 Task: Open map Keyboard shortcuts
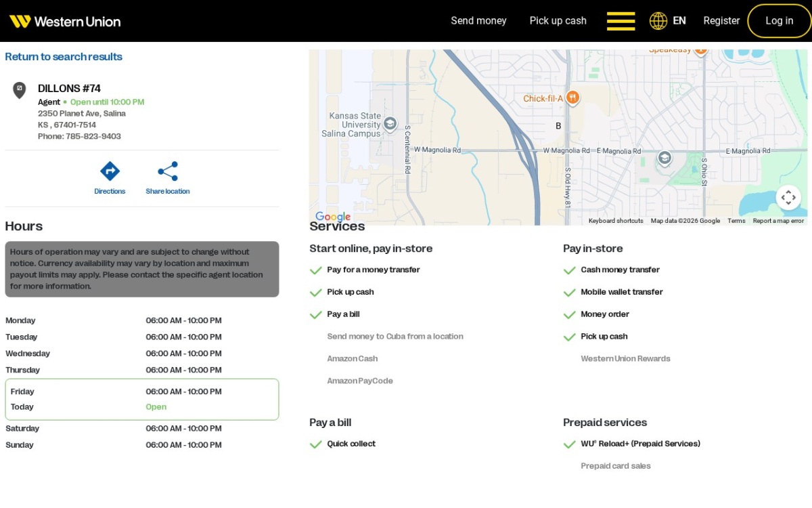pyautogui.click(x=616, y=221)
